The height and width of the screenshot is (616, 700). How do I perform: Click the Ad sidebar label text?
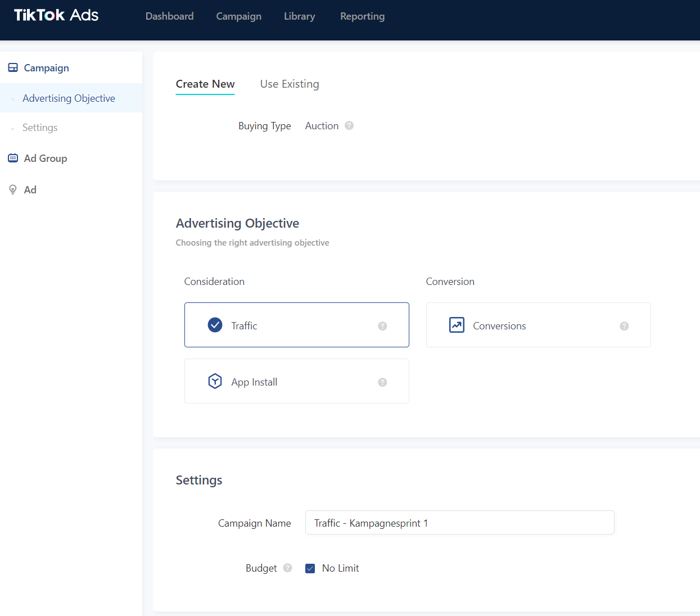(30, 190)
